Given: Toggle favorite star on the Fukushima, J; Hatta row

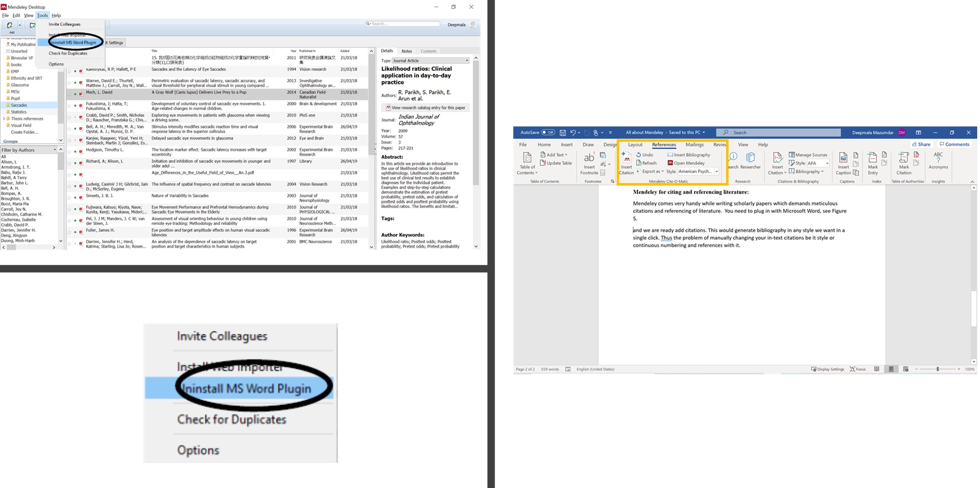Looking at the screenshot, I should tap(69, 106).
